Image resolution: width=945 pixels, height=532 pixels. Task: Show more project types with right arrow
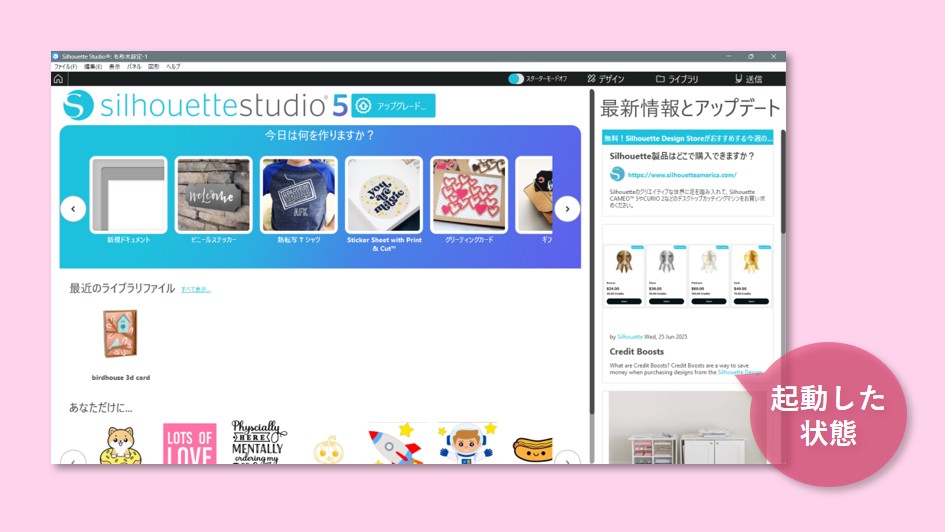coord(567,209)
